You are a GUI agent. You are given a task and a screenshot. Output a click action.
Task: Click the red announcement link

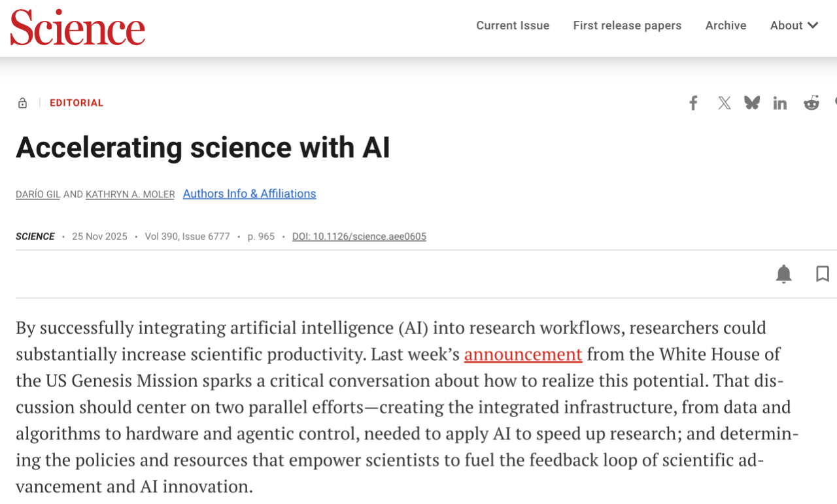point(523,354)
